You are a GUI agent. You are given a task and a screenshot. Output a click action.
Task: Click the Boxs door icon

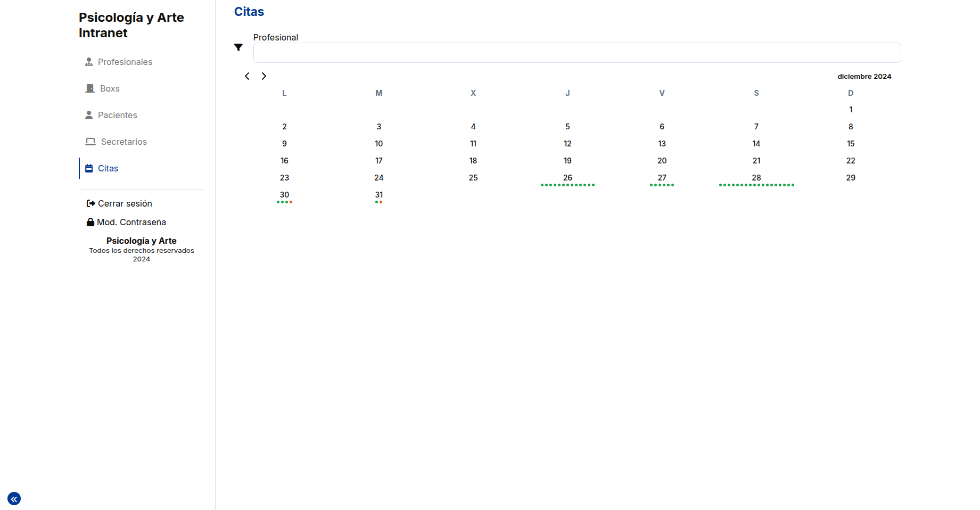point(90,88)
